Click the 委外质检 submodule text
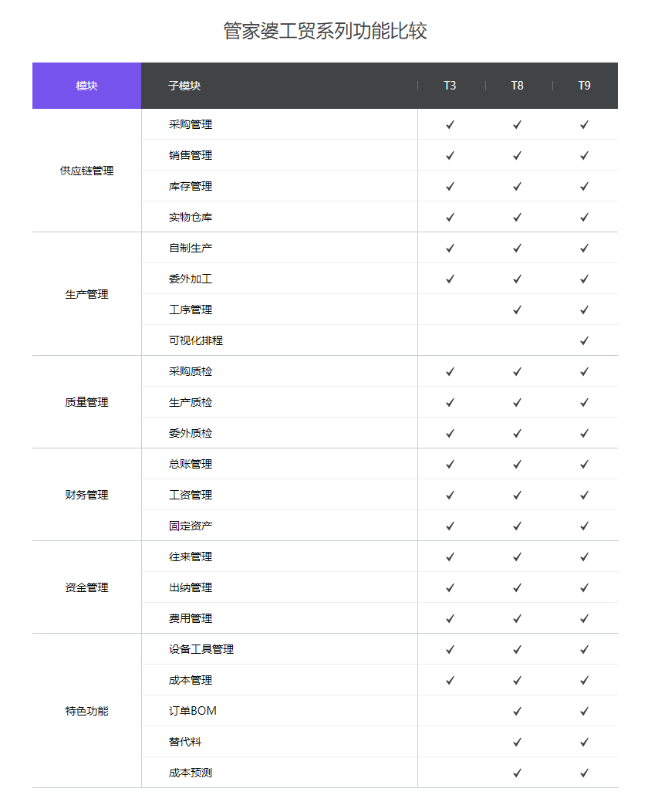Image resolution: width=655 pixels, height=812 pixels. coord(190,434)
